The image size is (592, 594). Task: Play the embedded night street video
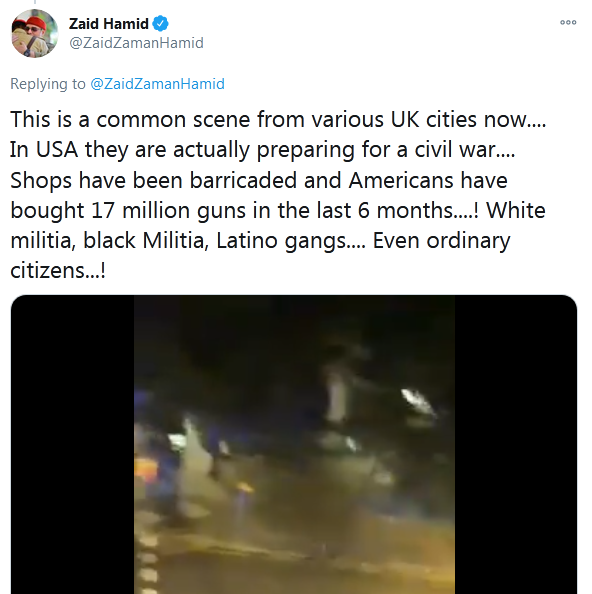pyautogui.click(x=294, y=444)
